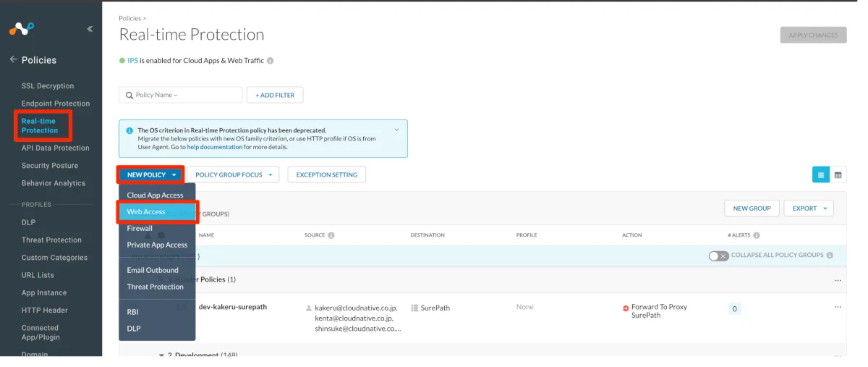Click the info icon next to SOURCE column
The height and width of the screenshot is (367, 868).
331,235
